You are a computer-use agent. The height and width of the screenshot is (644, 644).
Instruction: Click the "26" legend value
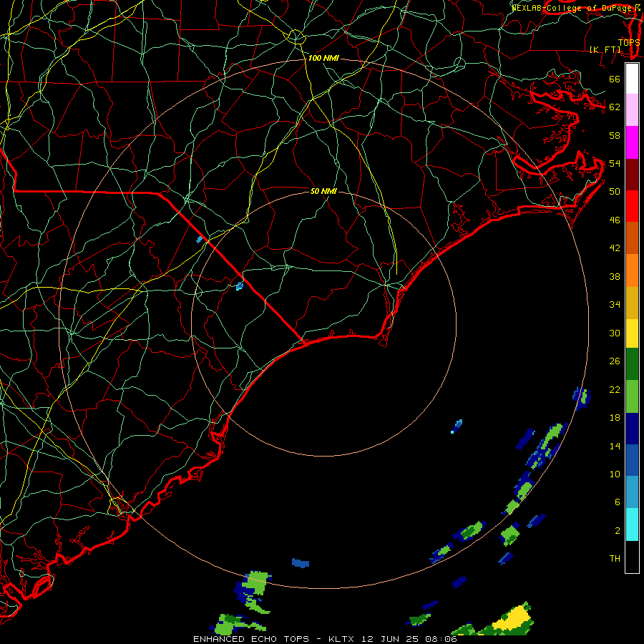615,361
